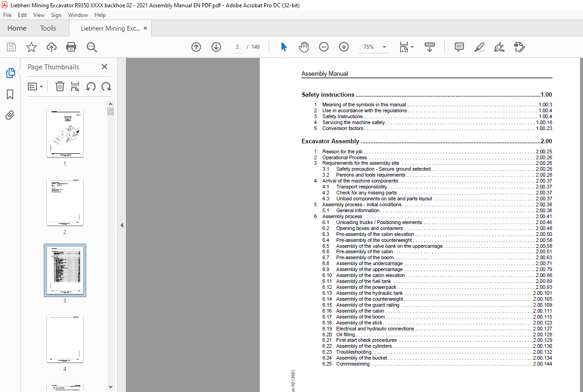Select page 1 thumbnail

tap(65, 134)
